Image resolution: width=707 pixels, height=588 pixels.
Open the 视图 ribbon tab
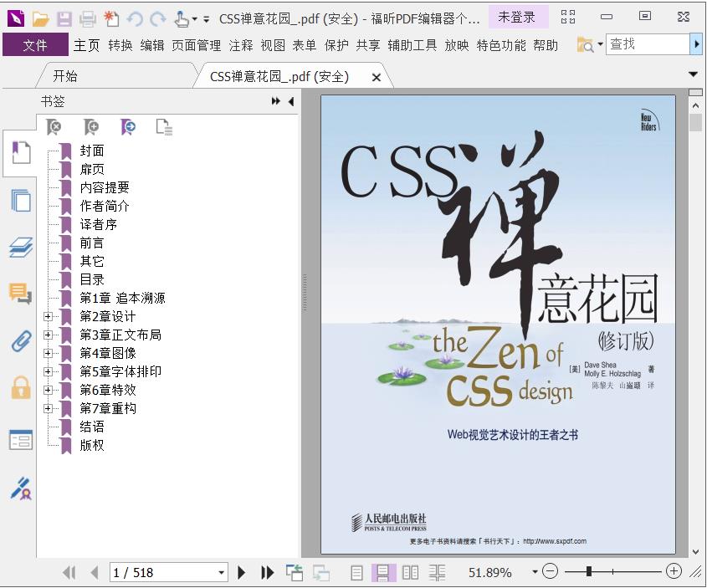[273, 45]
